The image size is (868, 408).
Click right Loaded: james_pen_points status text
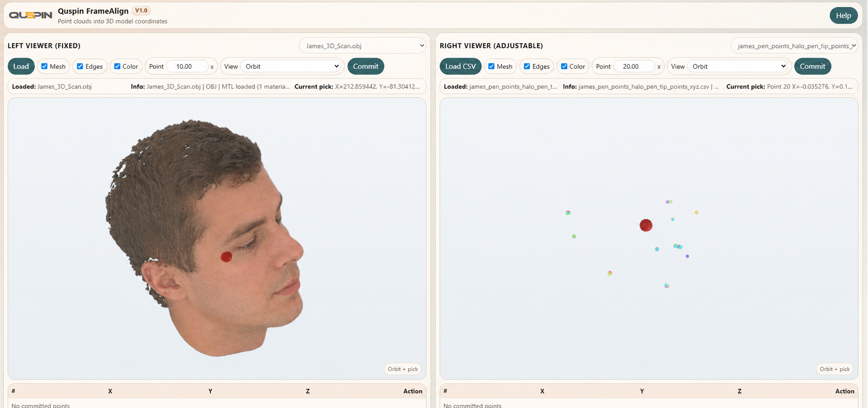click(501, 87)
